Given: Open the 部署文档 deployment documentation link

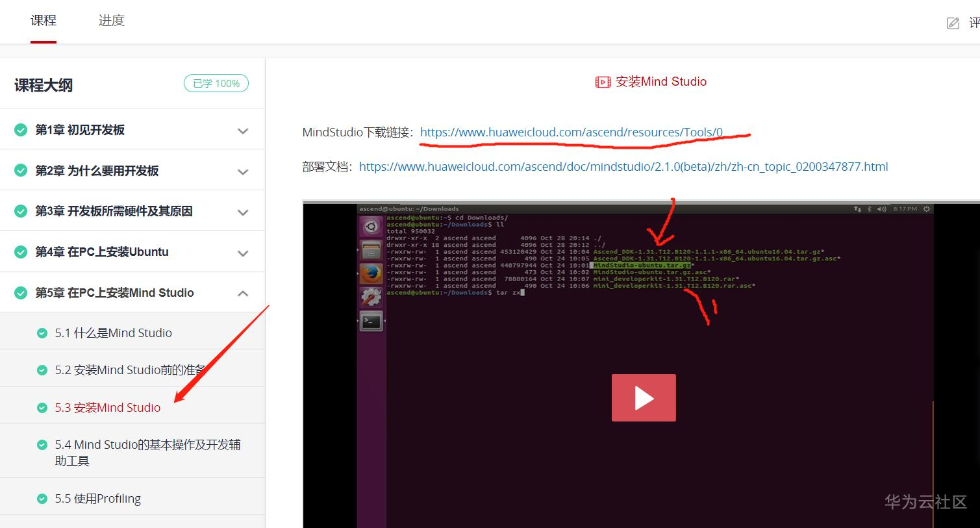Looking at the screenshot, I should click(623, 167).
